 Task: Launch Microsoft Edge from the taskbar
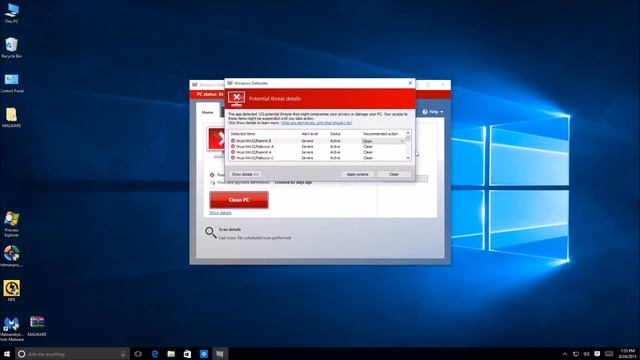click(155, 354)
